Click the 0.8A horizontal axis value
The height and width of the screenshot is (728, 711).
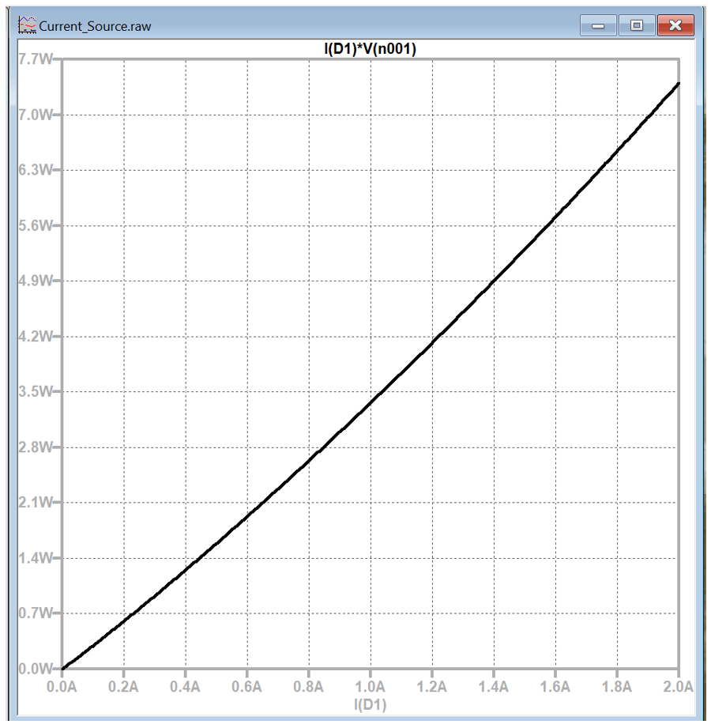point(309,686)
